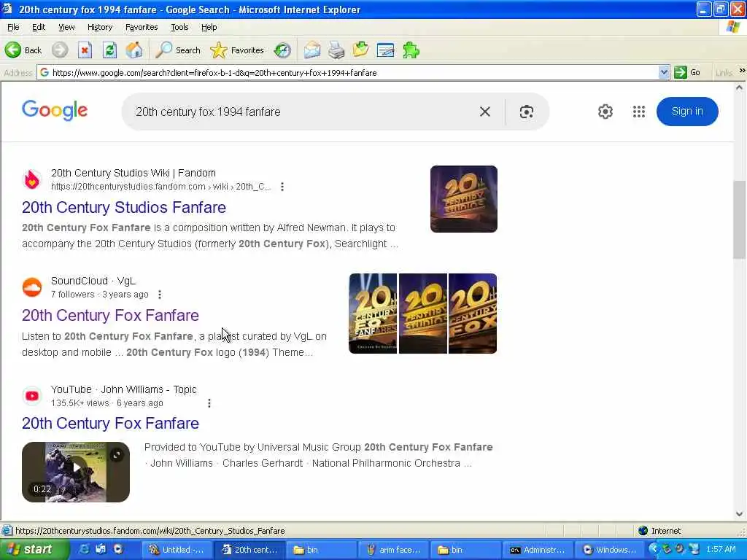The image size is (747, 560).
Task: Switch to Untitled taskbar window
Action: coord(177,550)
